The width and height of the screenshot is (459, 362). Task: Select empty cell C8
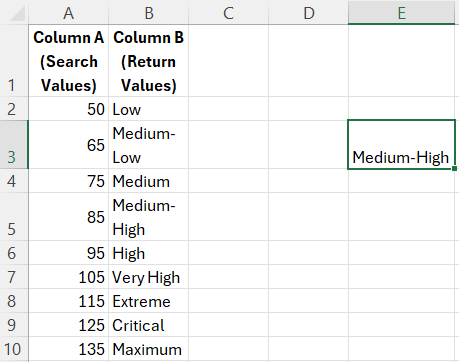[229, 301]
